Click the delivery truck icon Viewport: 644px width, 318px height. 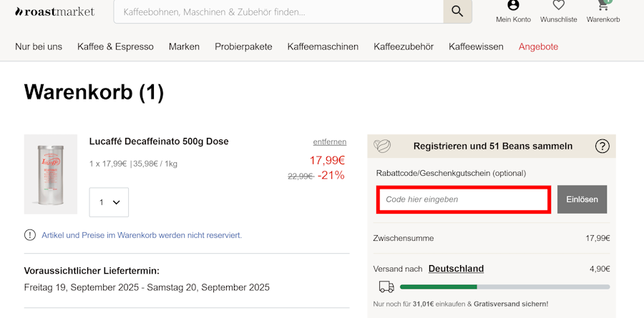coord(386,287)
